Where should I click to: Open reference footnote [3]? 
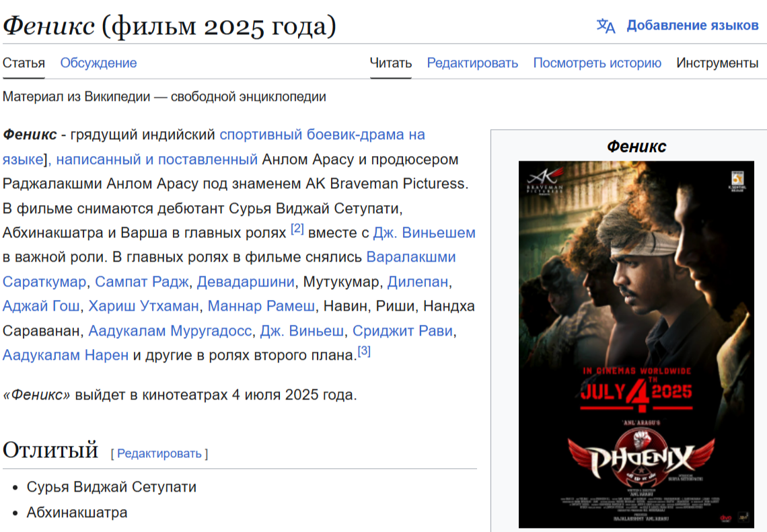click(x=364, y=350)
